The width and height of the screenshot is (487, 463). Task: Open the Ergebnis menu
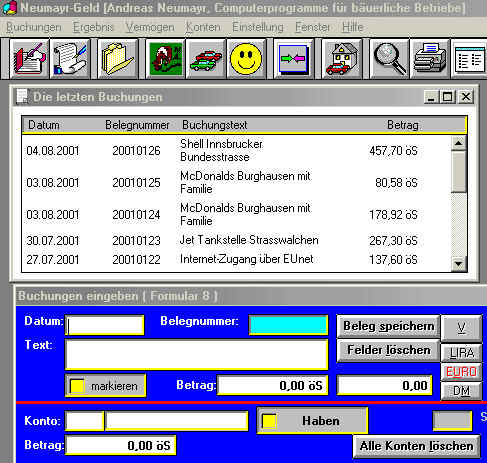click(93, 27)
